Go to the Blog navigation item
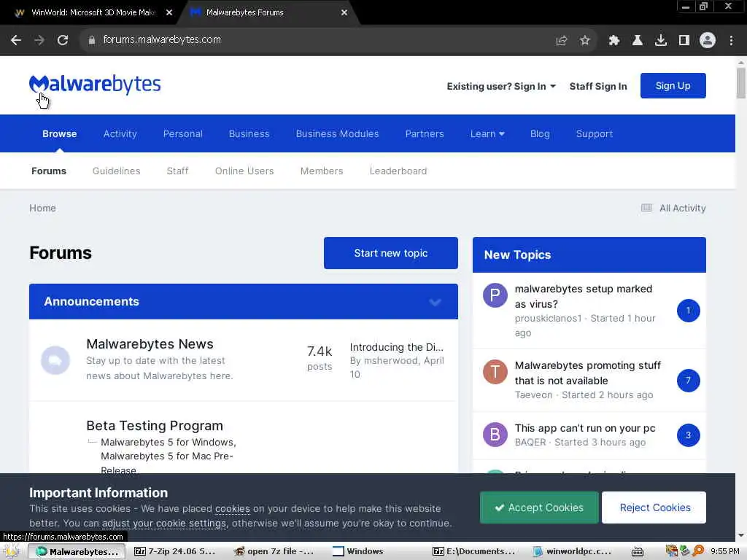Viewport: 747px width, 560px height. click(x=540, y=134)
